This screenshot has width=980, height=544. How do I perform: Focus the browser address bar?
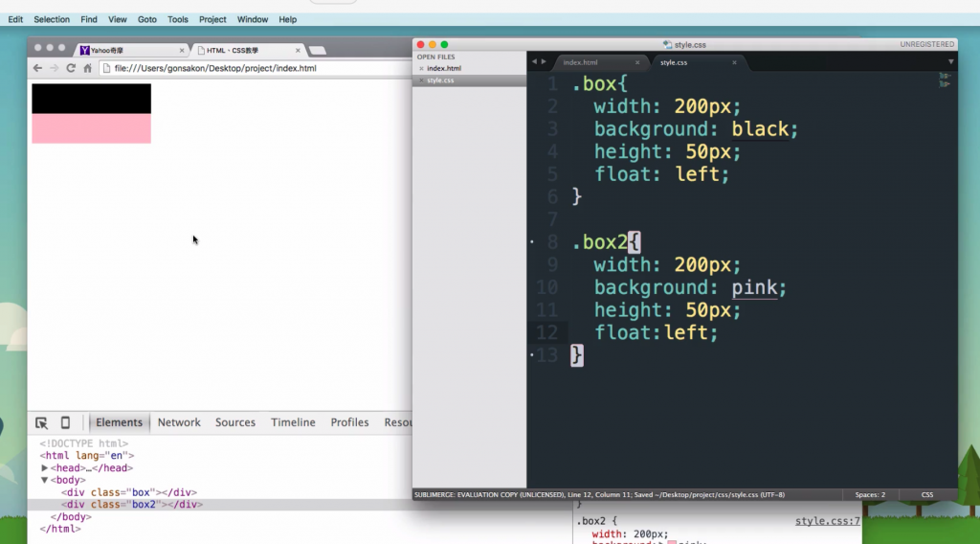[253, 68]
